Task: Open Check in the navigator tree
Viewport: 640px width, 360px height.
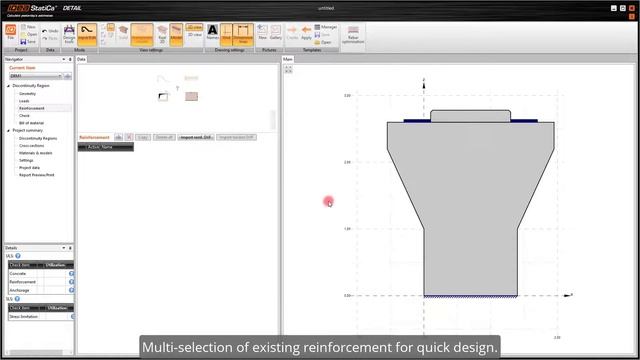Action: 24,116
